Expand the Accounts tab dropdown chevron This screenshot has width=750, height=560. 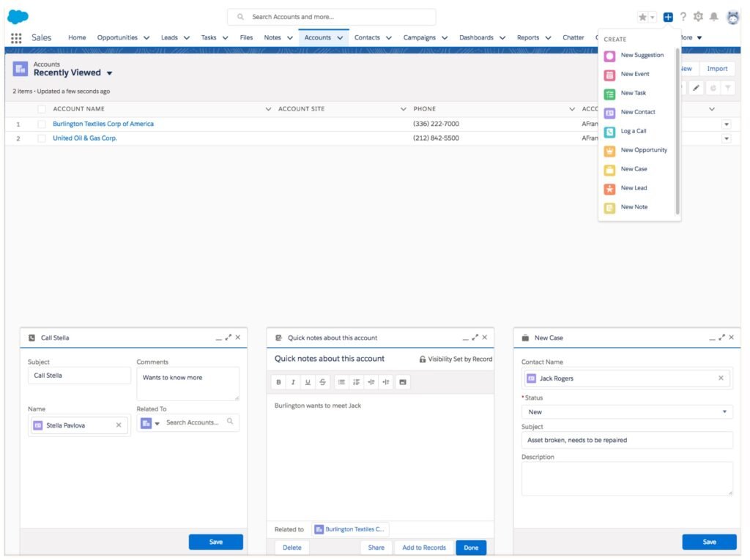[x=340, y=38]
